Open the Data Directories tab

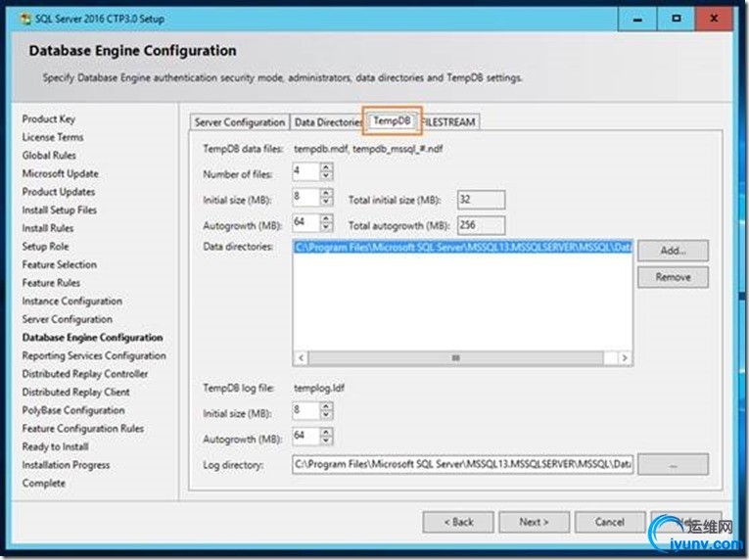click(328, 122)
